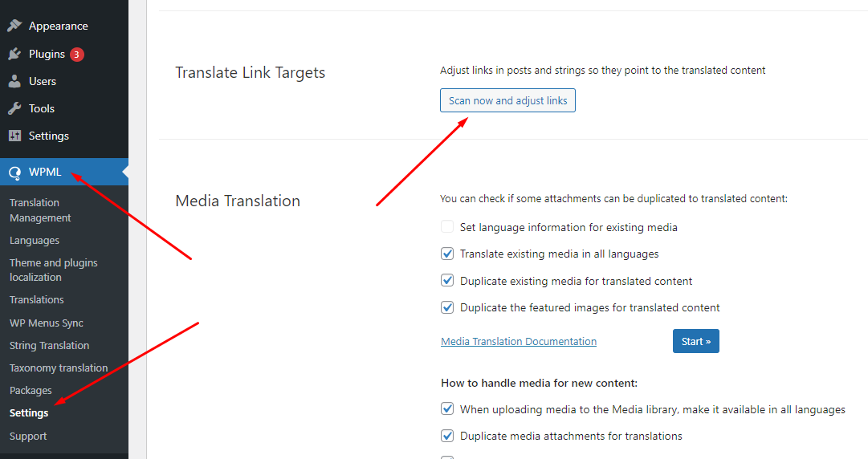
Task: Click the Tools wrench icon
Action: coord(15,108)
